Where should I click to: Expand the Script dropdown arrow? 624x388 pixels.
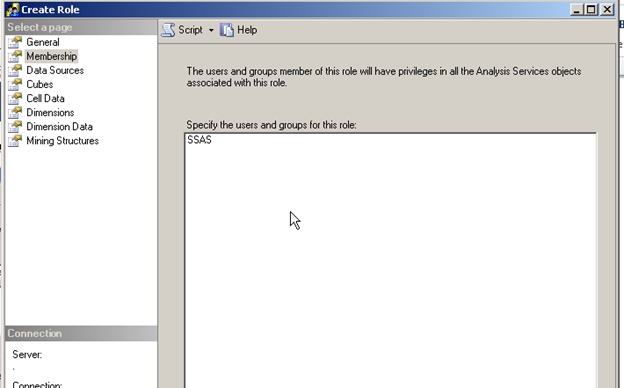211,30
